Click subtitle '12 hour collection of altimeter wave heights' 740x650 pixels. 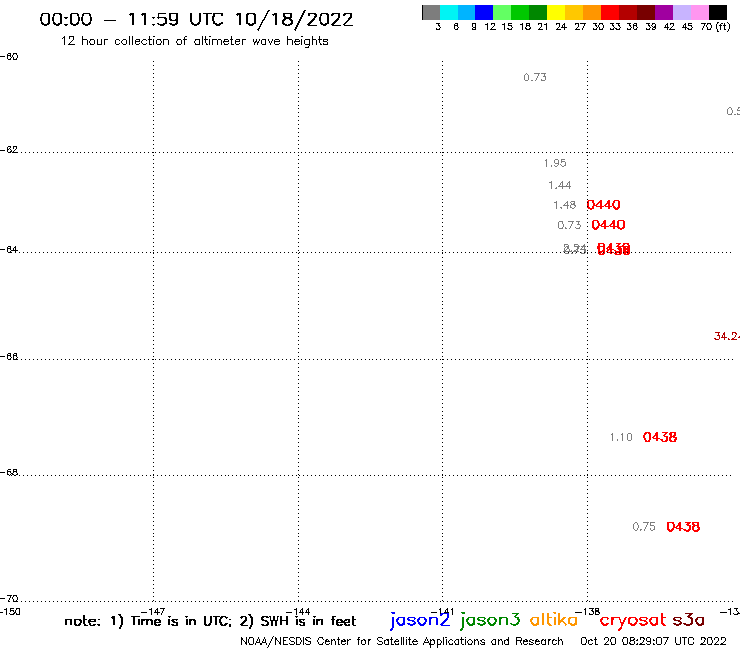click(x=194, y=41)
